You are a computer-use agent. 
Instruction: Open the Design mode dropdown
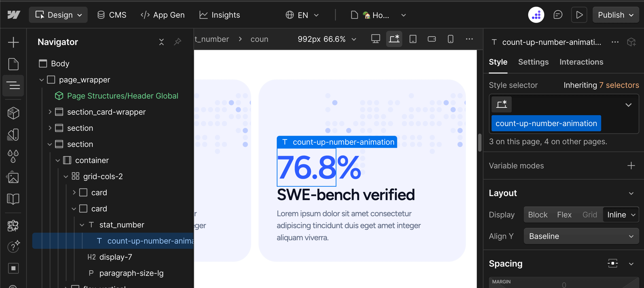(58, 15)
